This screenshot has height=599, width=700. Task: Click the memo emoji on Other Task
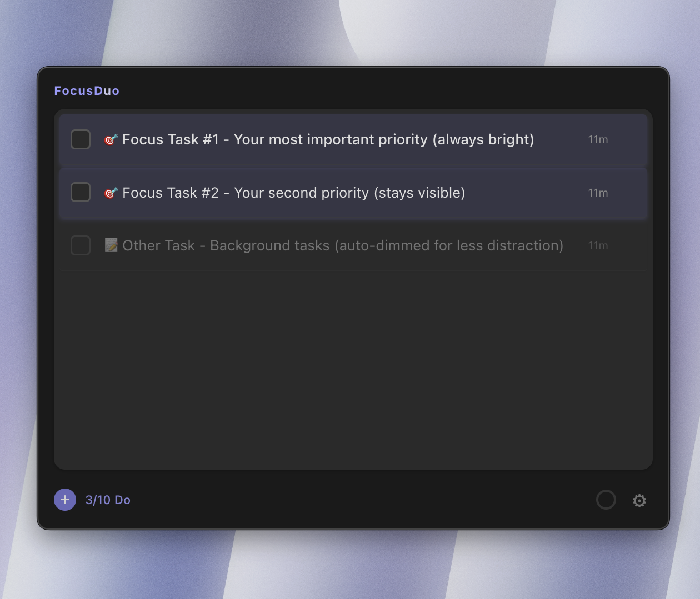111,245
